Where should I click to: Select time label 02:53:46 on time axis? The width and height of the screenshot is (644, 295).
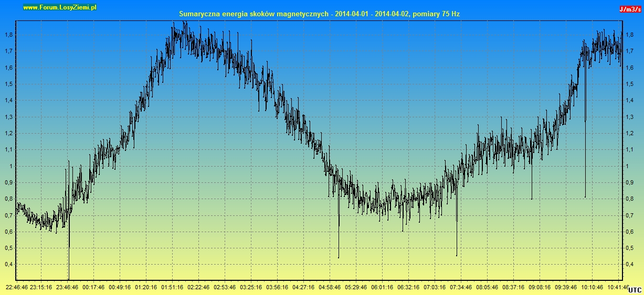(x=225, y=287)
